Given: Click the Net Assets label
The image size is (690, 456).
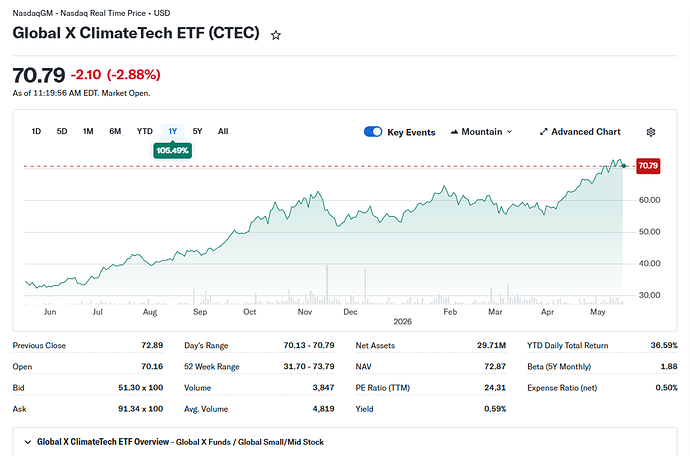Looking at the screenshot, I should click(375, 346).
